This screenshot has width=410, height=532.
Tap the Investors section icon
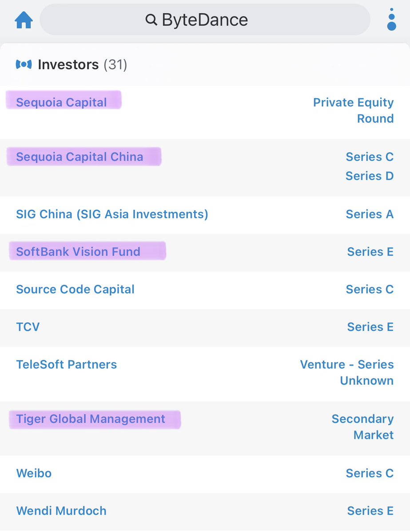coord(24,65)
